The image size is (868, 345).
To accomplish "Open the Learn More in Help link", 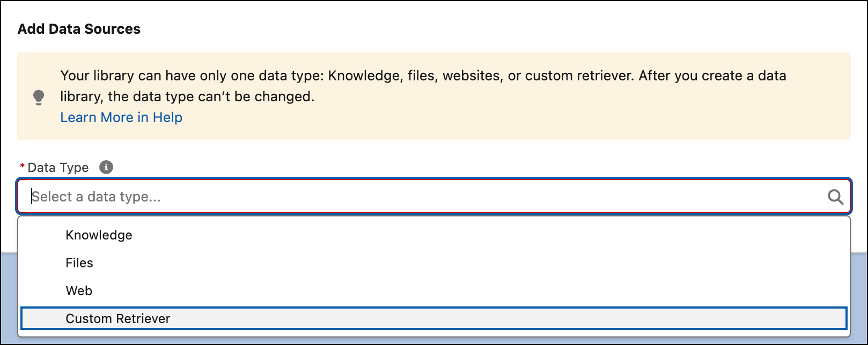I will click(x=121, y=118).
